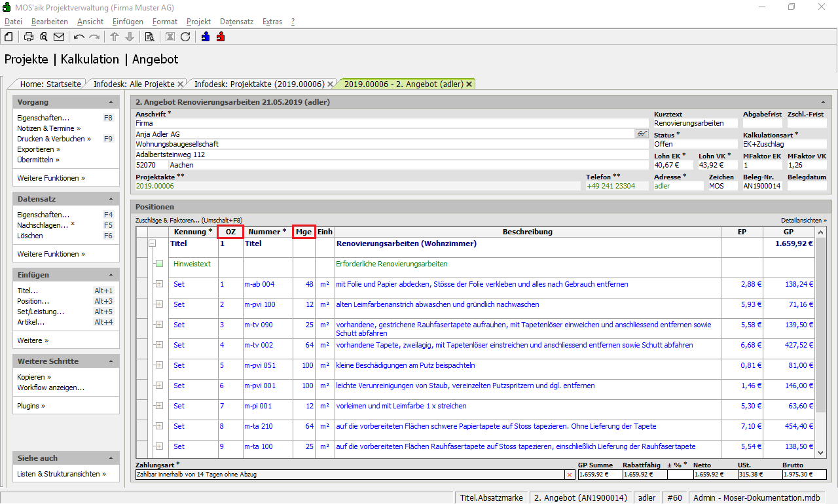Click the blue puzzle piece icon

tap(206, 37)
